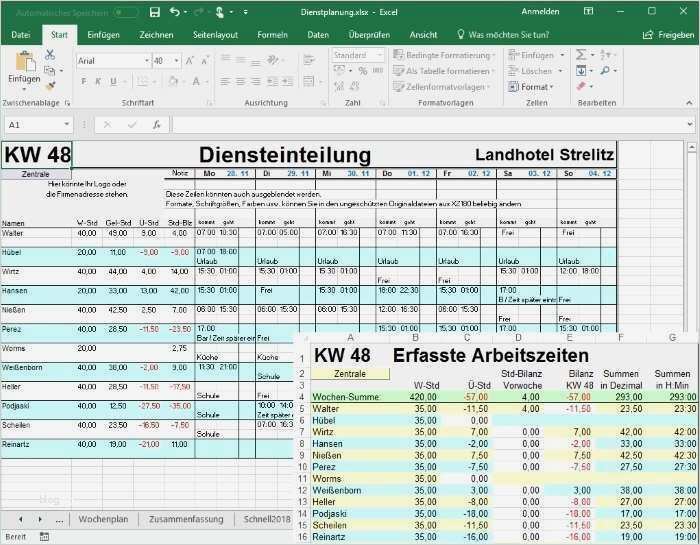
Task: Click the Save icon in title bar
Action: point(154,12)
